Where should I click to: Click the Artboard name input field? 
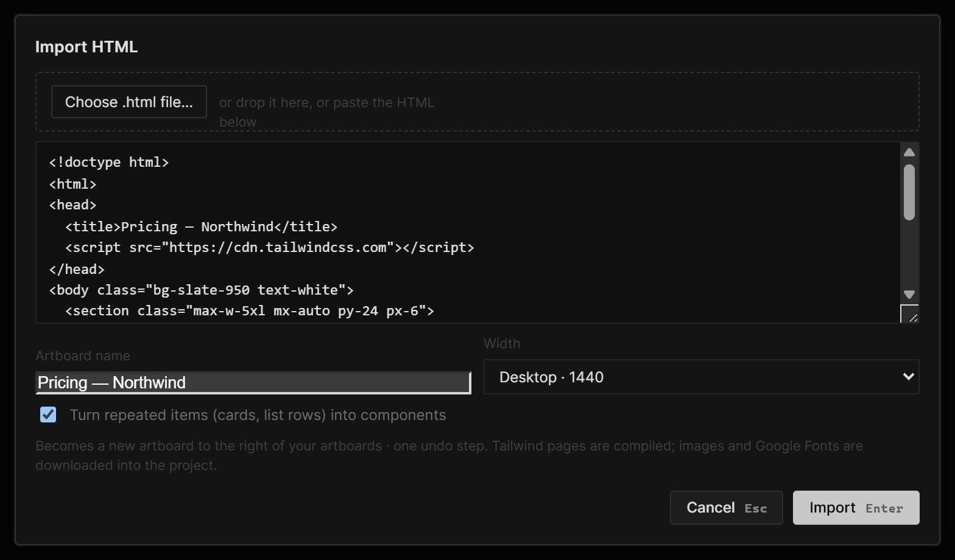[253, 383]
